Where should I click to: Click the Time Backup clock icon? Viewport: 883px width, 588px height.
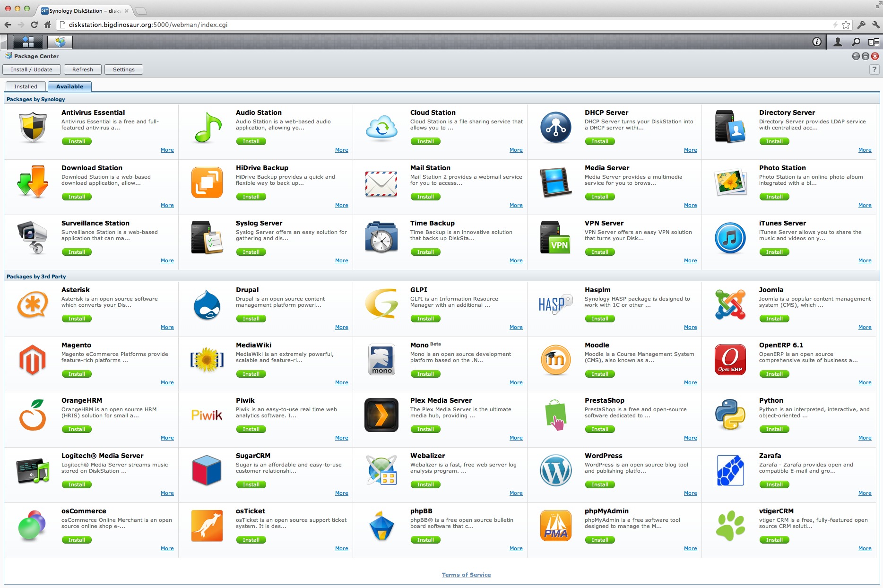[x=381, y=237]
